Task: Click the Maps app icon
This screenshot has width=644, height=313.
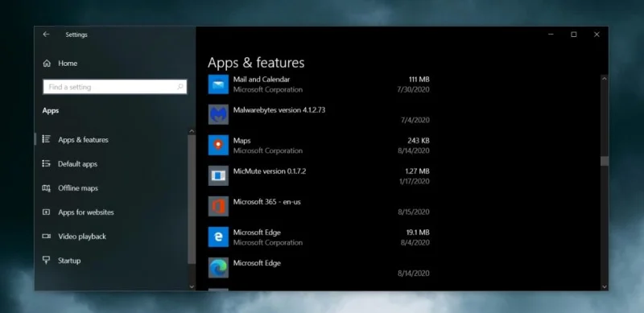Action: (x=218, y=146)
